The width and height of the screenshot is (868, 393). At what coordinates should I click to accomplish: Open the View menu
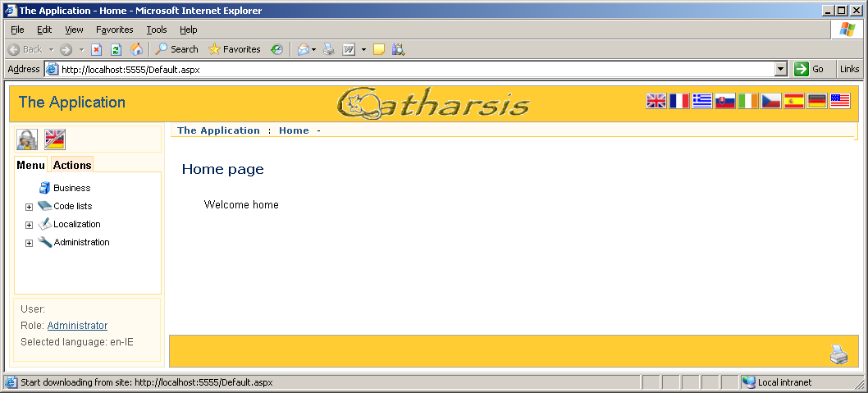(74, 30)
